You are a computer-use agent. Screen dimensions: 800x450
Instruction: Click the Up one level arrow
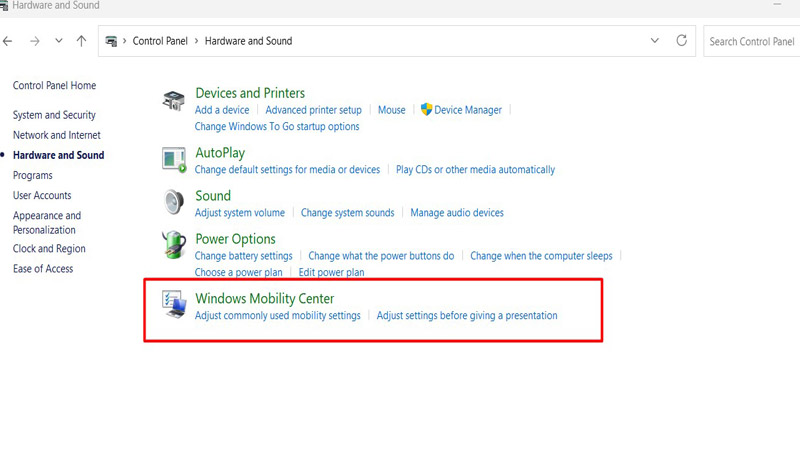(82, 41)
